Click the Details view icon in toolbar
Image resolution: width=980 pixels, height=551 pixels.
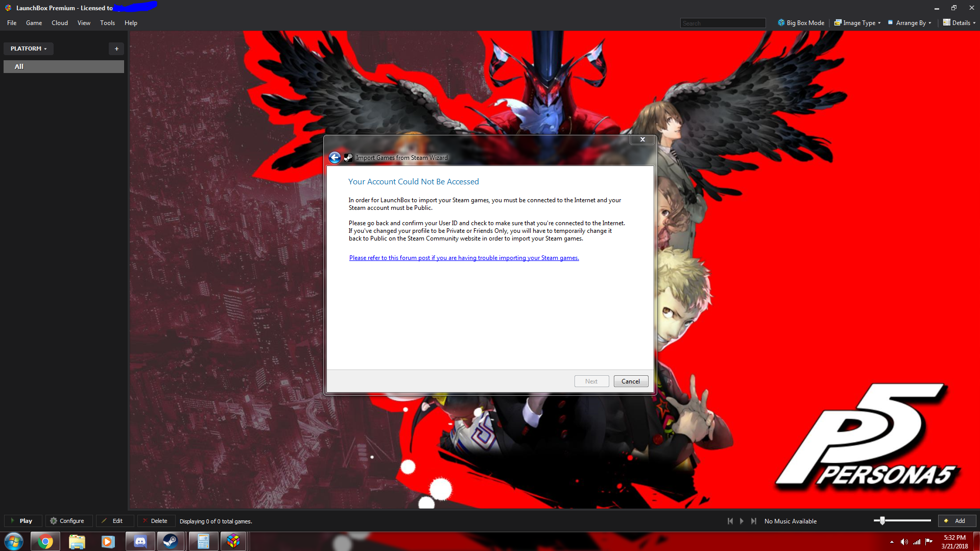946,22
